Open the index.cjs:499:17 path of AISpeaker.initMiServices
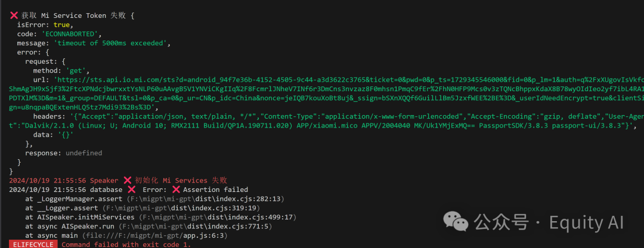Screen dimensions: 644x248 click(218, 217)
